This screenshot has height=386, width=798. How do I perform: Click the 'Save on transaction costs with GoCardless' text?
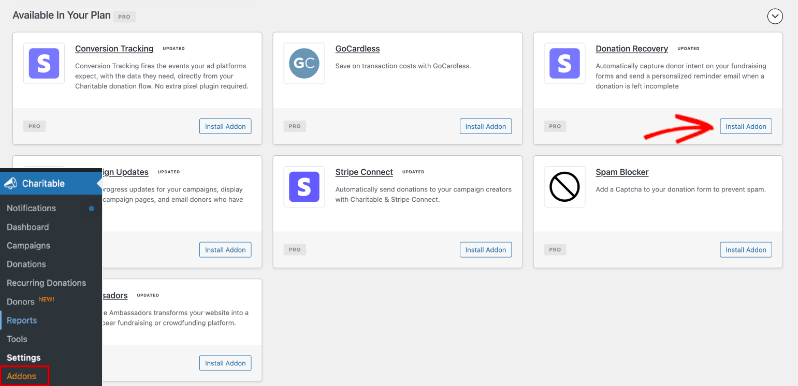404,66
